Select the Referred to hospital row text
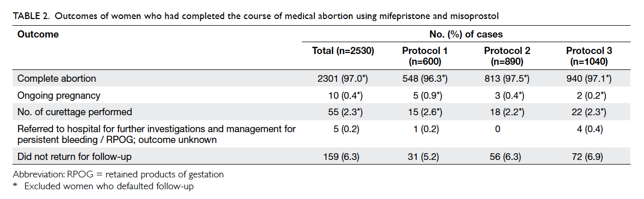This screenshot has height=199, width=644. pyautogui.click(x=157, y=134)
